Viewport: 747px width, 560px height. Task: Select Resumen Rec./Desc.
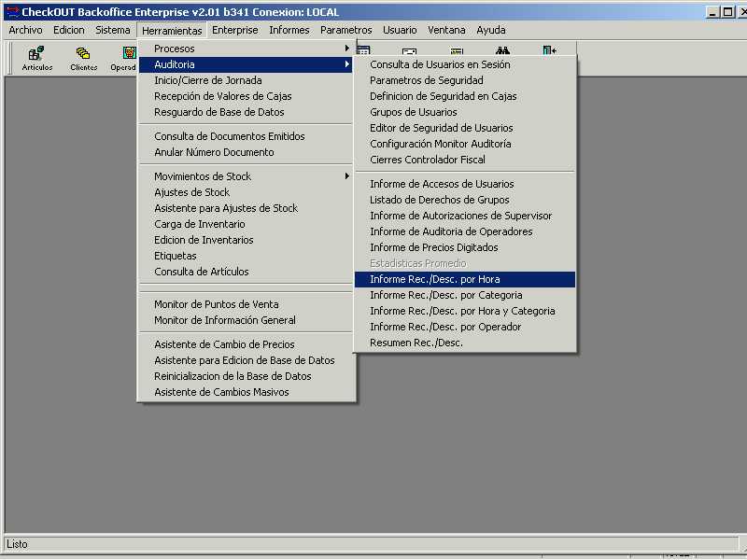pyautogui.click(x=465, y=343)
